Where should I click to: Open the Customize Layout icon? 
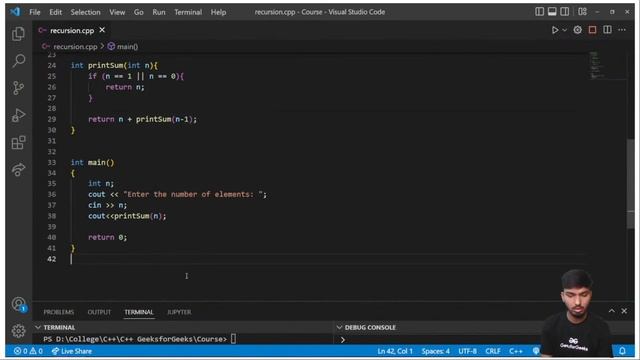582,11
